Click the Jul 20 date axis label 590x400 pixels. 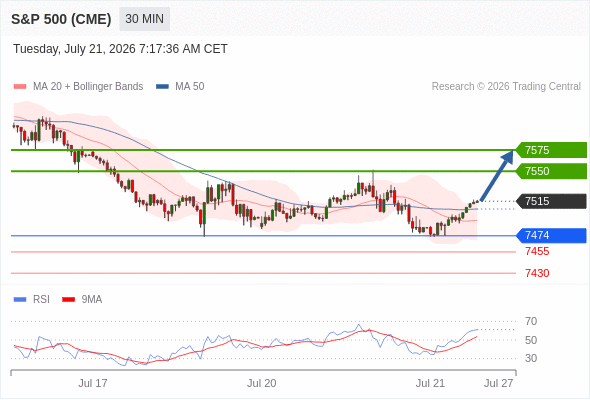pyautogui.click(x=262, y=383)
